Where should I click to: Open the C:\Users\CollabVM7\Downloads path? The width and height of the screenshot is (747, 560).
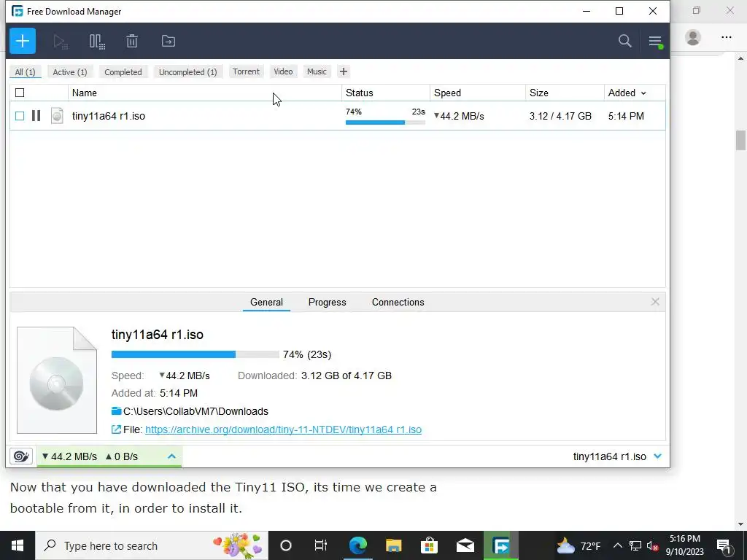[196, 411]
